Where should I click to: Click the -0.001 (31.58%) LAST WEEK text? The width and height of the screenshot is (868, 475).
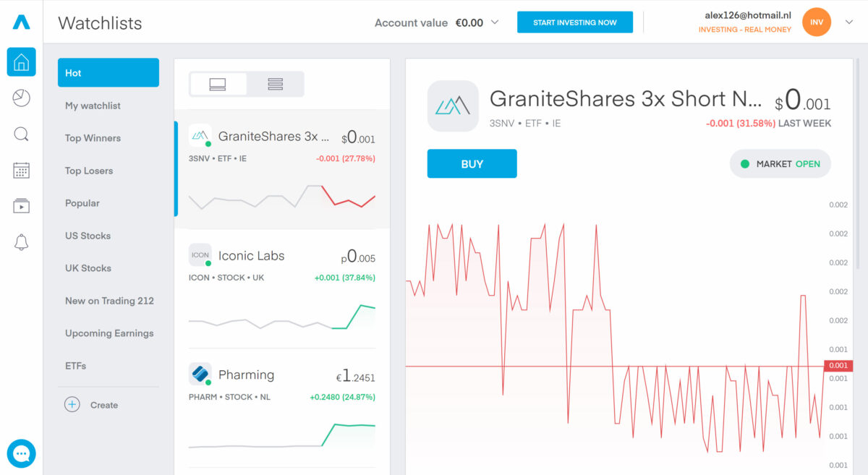click(x=768, y=124)
